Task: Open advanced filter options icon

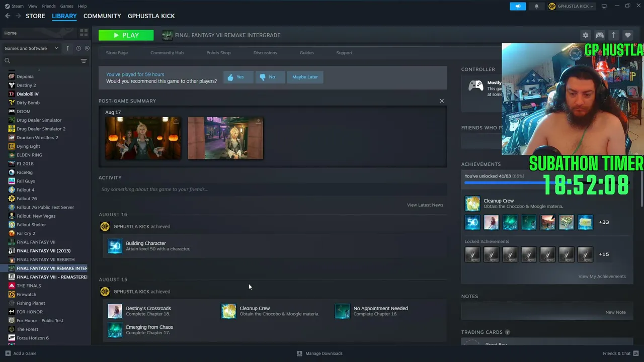Action: tap(84, 61)
